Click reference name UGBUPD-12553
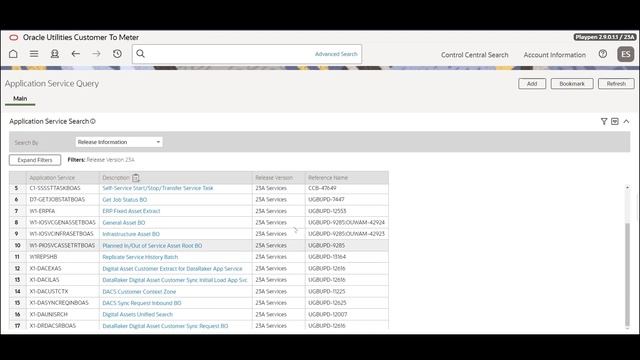Image resolution: width=640 pixels, height=360 pixels. click(x=327, y=211)
